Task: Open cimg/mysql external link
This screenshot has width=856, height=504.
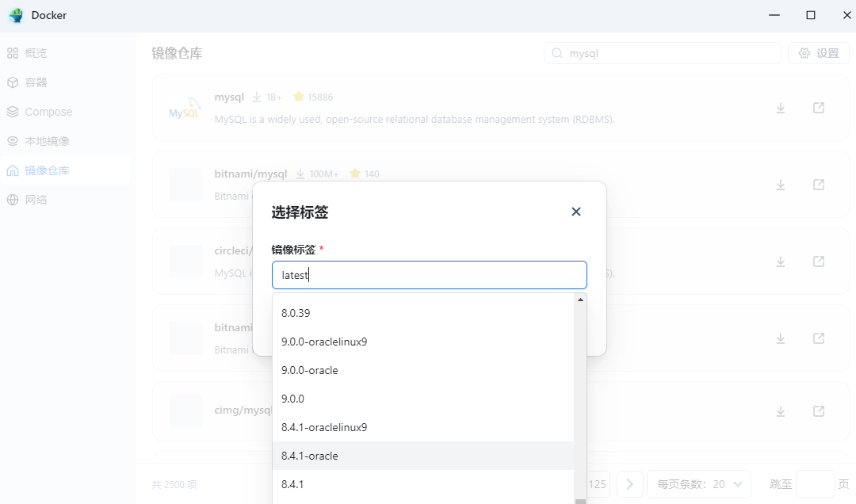Action: 818,410
